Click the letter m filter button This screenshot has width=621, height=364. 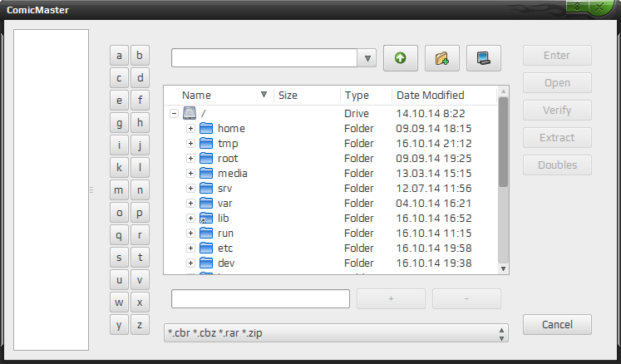pos(119,190)
